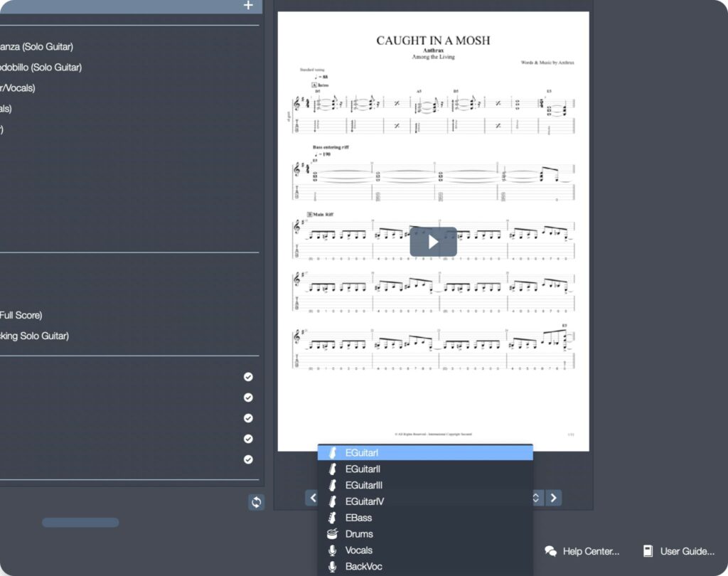Viewport: 728px width, 576px height.
Task: Click the Help Center chat bubble icon
Action: (x=551, y=551)
